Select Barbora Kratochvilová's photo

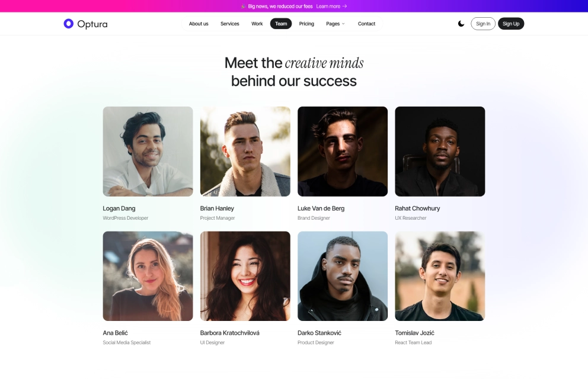coord(245,276)
